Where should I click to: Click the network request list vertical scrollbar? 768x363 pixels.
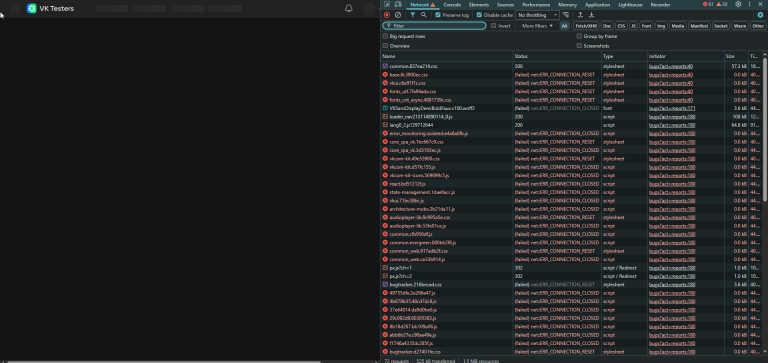765,131
